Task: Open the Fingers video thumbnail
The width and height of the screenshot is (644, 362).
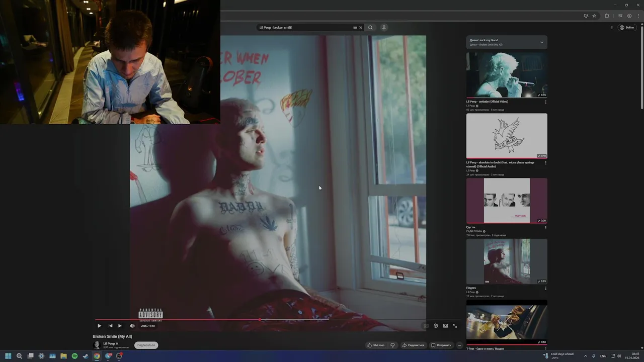Action: click(507, 261)
